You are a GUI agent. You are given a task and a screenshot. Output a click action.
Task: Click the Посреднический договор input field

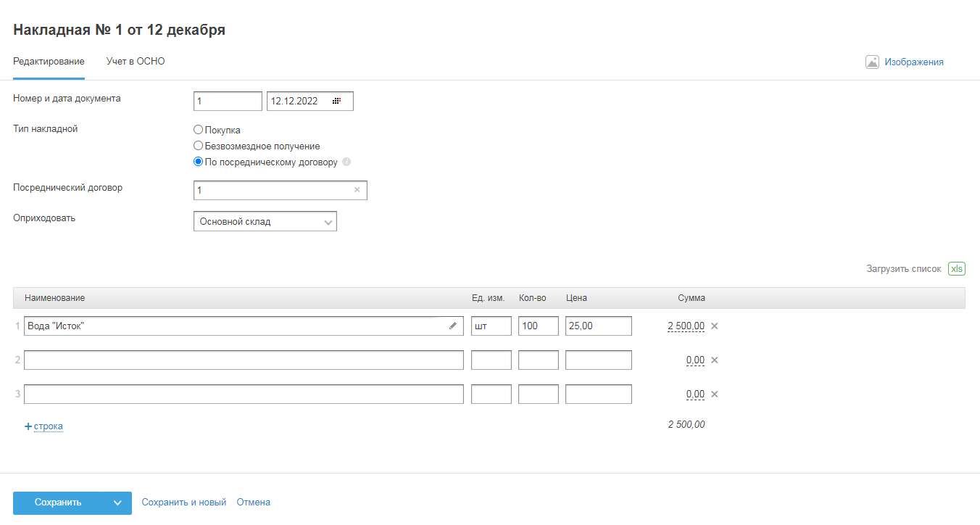(281, 190)
